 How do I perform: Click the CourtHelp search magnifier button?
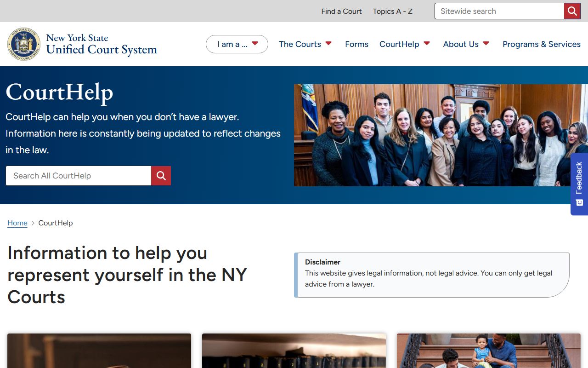pos(161,176)
